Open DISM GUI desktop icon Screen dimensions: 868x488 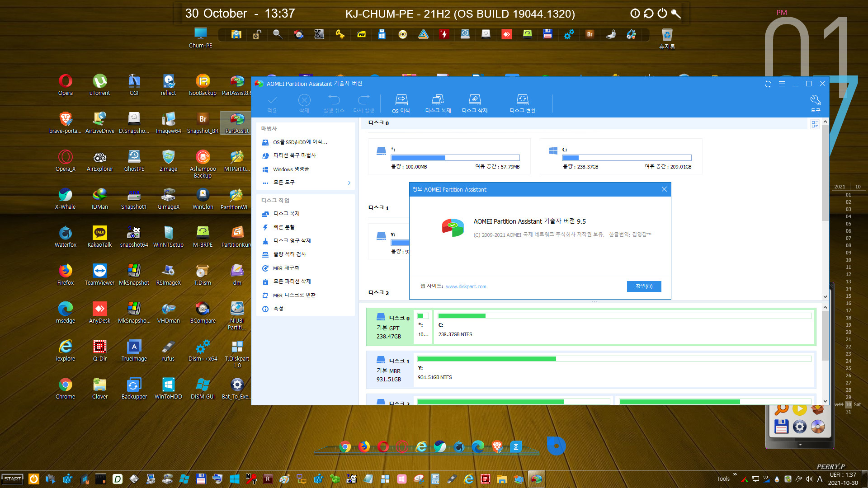tap(203, 389)
